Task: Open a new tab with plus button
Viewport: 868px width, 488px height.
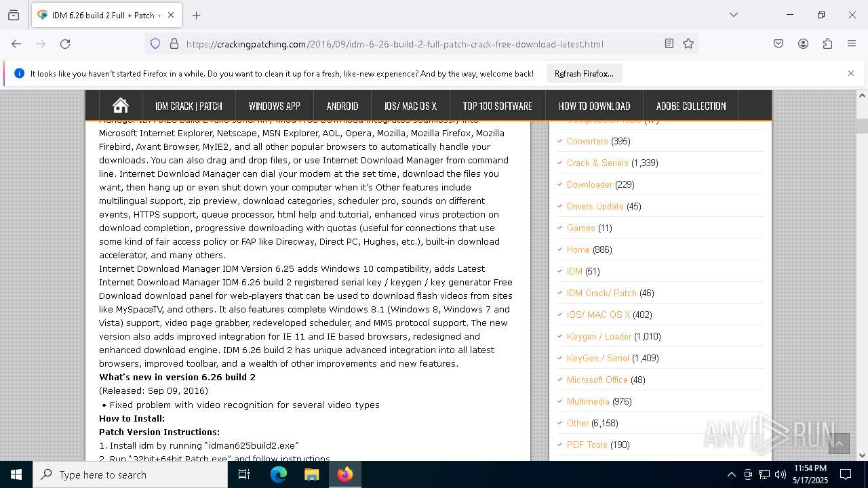Action: 196,15
